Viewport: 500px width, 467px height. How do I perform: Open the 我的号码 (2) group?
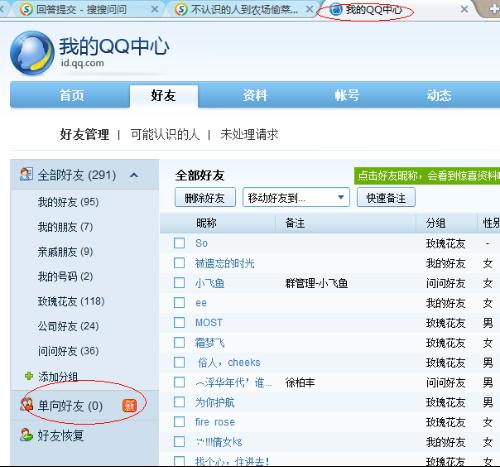tap(65, 276)
